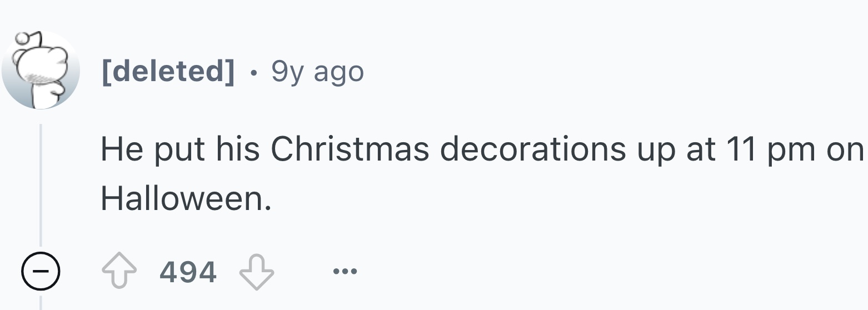
Task: Open the three-dot more options menu
Action: [345, 272]
